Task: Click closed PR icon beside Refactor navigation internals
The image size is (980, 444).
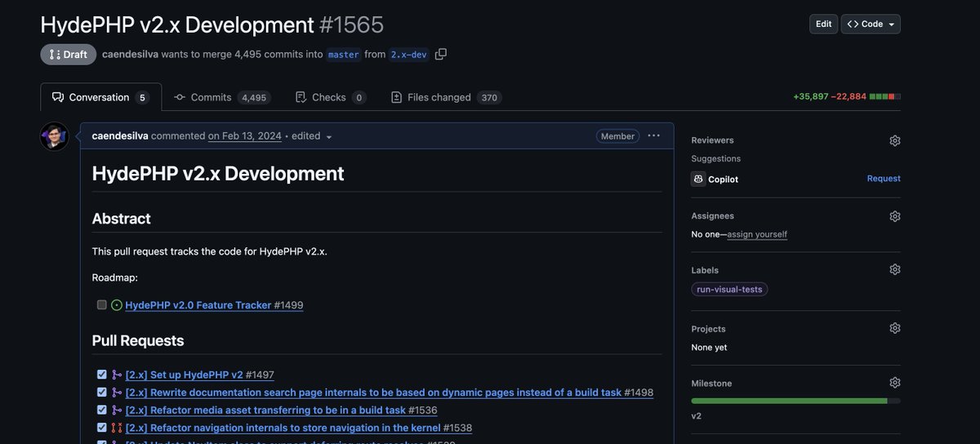Action: point(117,428)
